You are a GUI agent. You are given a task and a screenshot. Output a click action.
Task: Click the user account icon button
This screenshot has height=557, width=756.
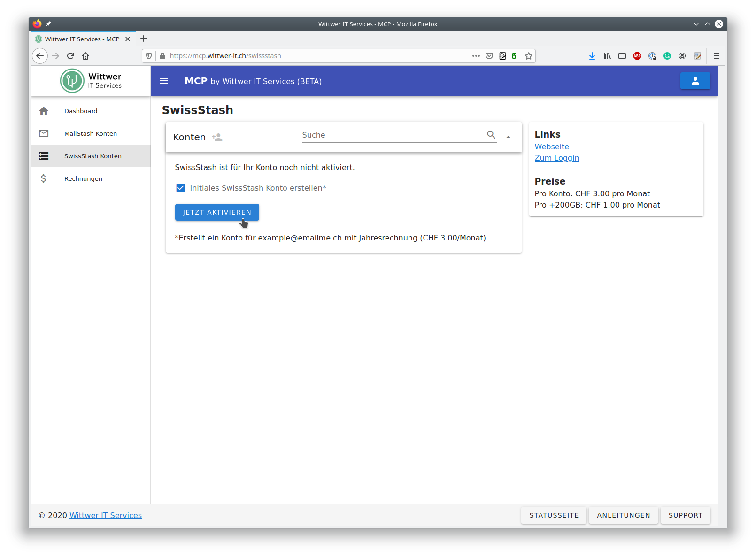pyautogui.click(x=695, y=81)
